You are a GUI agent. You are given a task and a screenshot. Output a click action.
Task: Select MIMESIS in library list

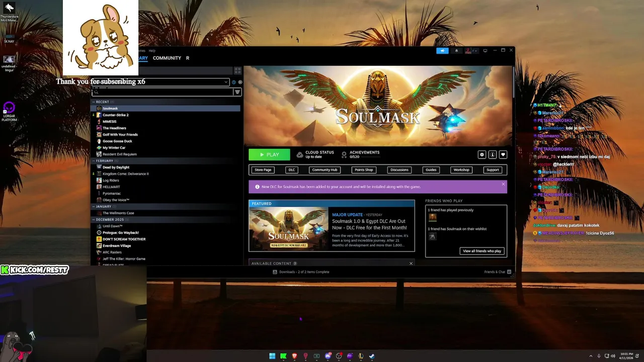pyautogui.click(x=110, y=122)
